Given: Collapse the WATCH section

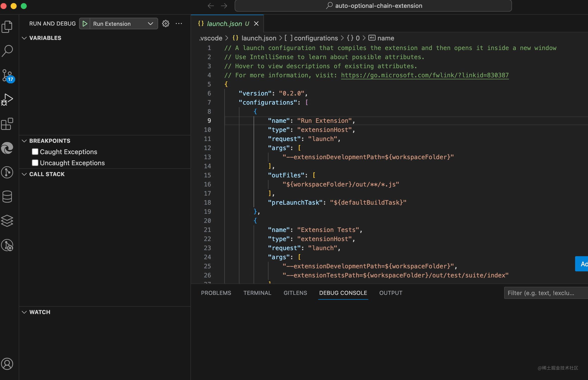Looking at the screenshot, I should 24,312.
